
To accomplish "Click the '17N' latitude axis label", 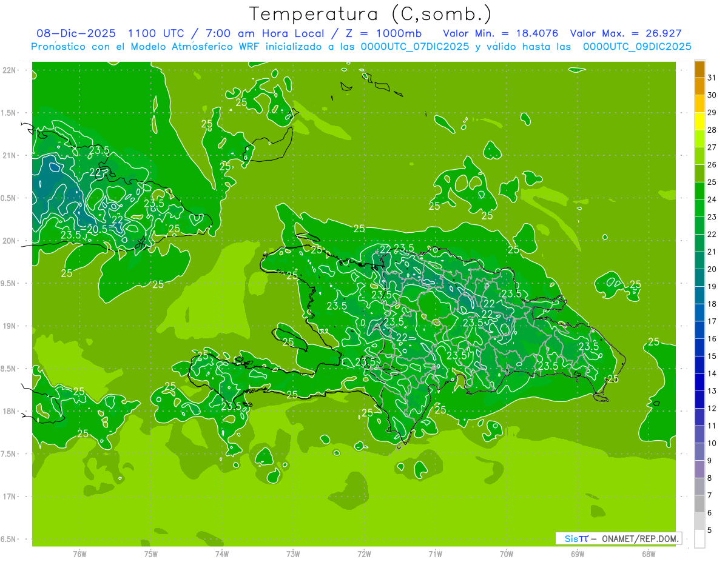I will coord(9,497).
